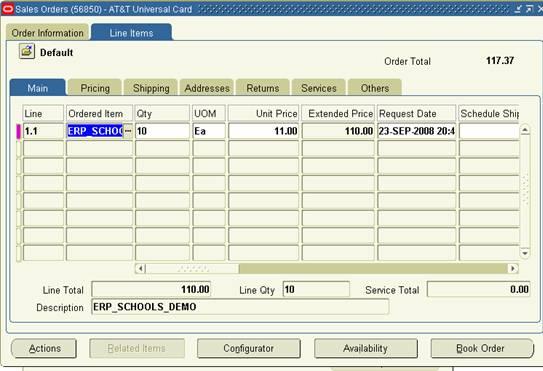Viewport: 543px width, 371px height.
Task: Click Description field ERP_SCHOOLS_DEMO
Action: [x=240, y=307]
